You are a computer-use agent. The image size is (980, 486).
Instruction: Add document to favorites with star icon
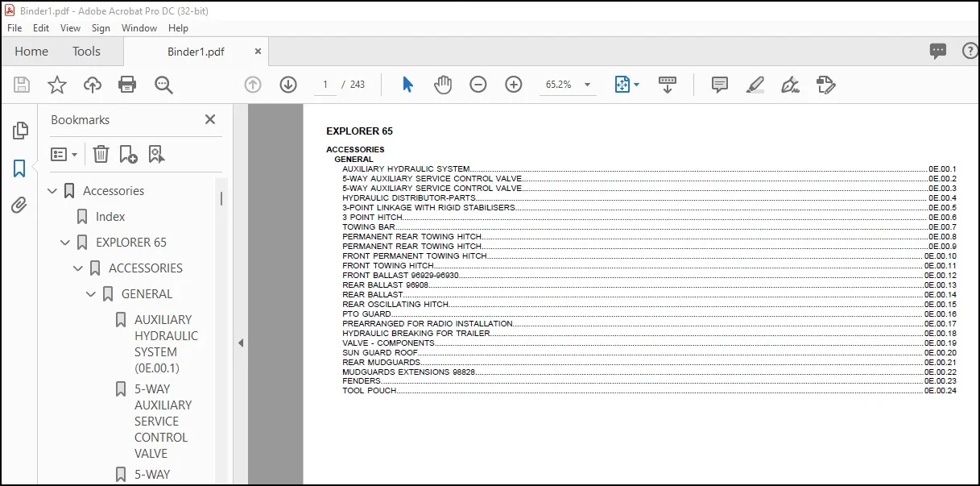coord(57,85)
